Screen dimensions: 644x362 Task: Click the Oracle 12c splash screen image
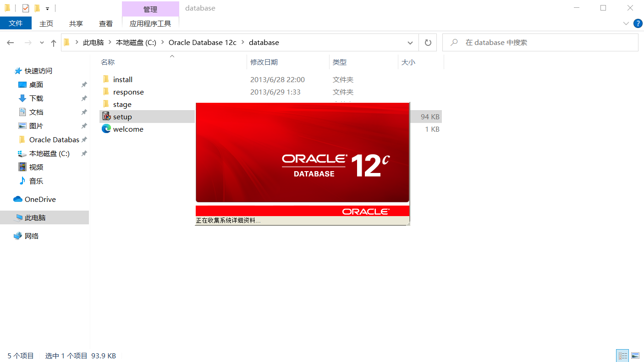pos(302,152)
